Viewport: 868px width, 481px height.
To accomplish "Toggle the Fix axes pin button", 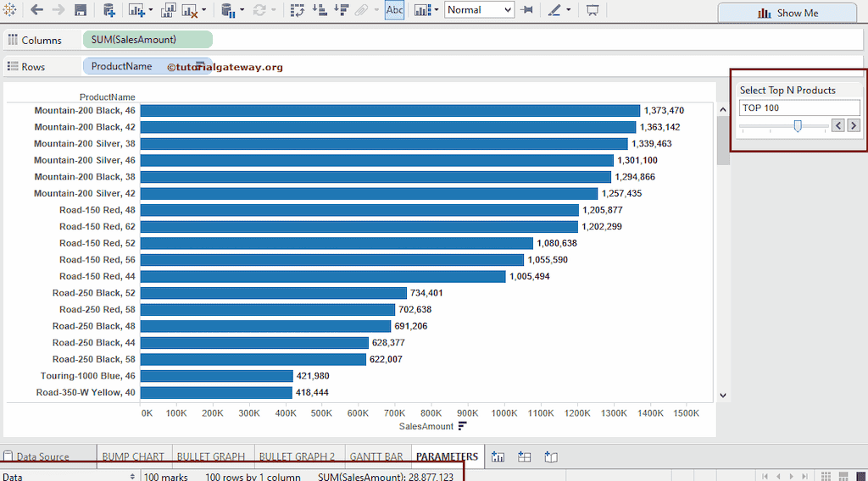I will 526,10.
